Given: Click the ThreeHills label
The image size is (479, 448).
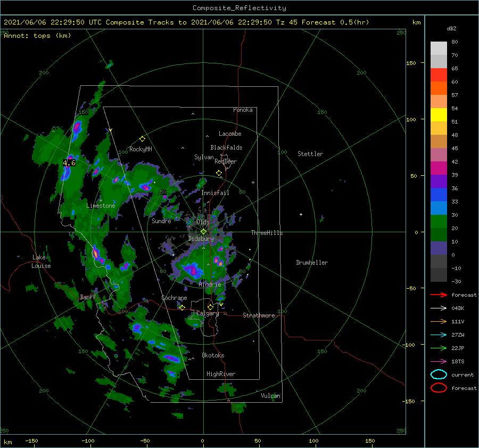Looking at the screenshot, I should [267, 233].
